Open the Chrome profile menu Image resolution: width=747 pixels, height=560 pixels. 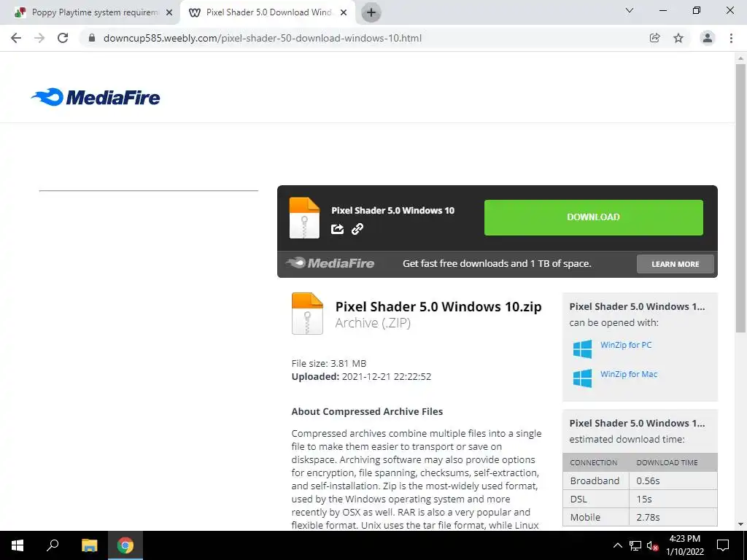tap(708, 38)
